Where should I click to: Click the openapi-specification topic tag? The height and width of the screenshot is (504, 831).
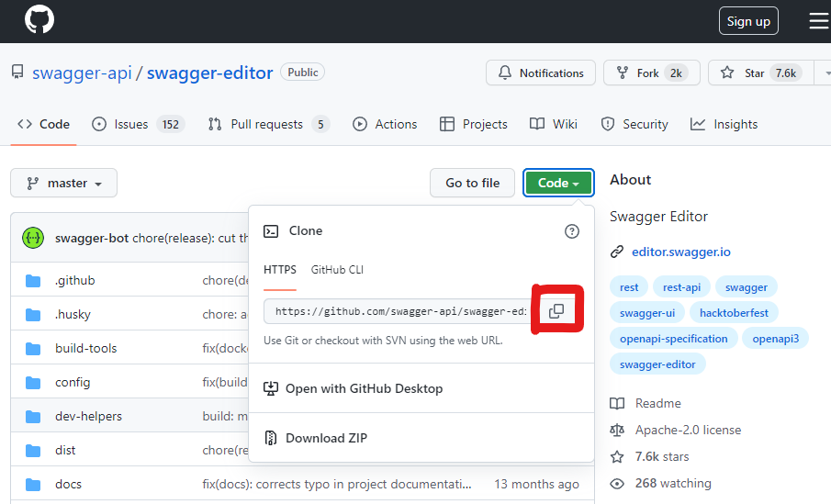(674, 339)
